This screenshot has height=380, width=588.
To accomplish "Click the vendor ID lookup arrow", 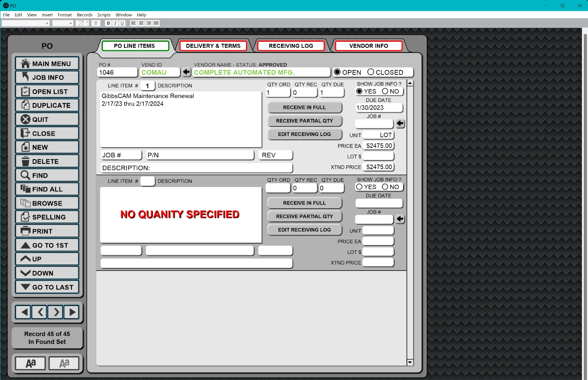I will coord(186,72).
